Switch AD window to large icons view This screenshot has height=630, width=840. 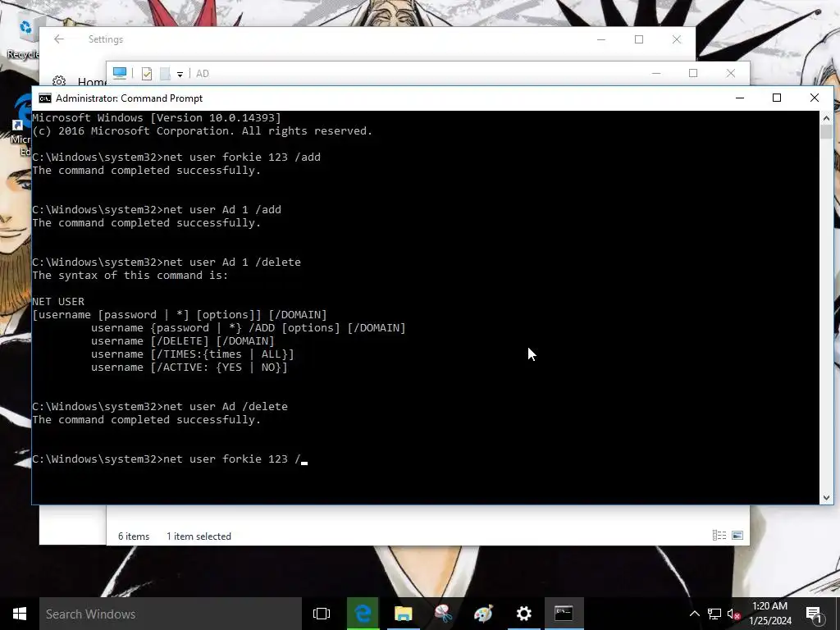737,535
